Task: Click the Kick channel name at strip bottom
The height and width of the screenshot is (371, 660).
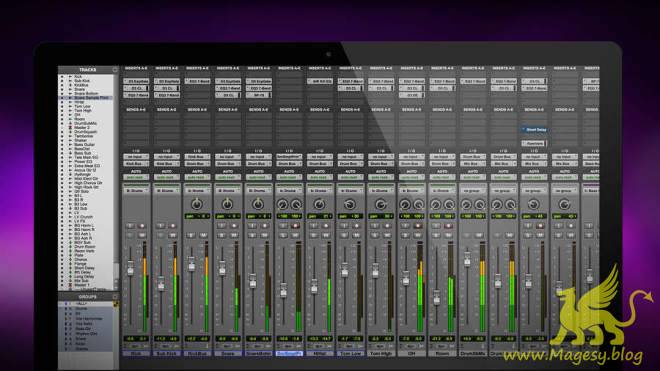Action: (x=136, y=353)
